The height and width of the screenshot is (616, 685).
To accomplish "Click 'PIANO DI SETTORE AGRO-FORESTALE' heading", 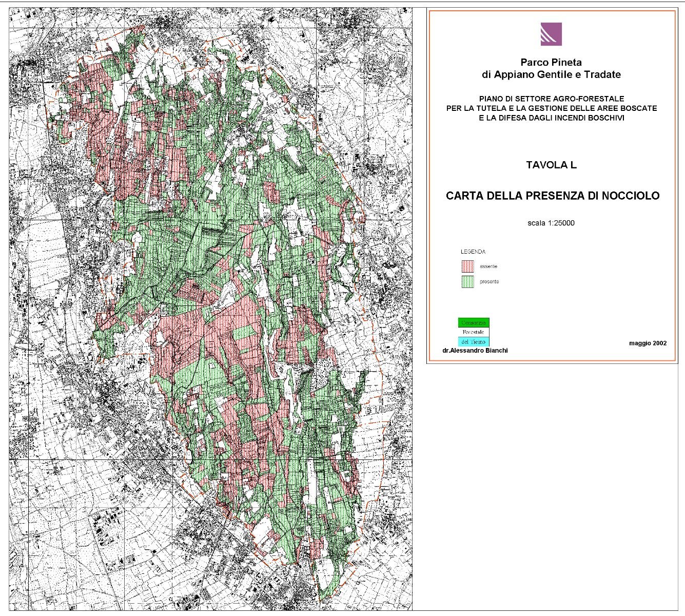I will tap(551, 99).
